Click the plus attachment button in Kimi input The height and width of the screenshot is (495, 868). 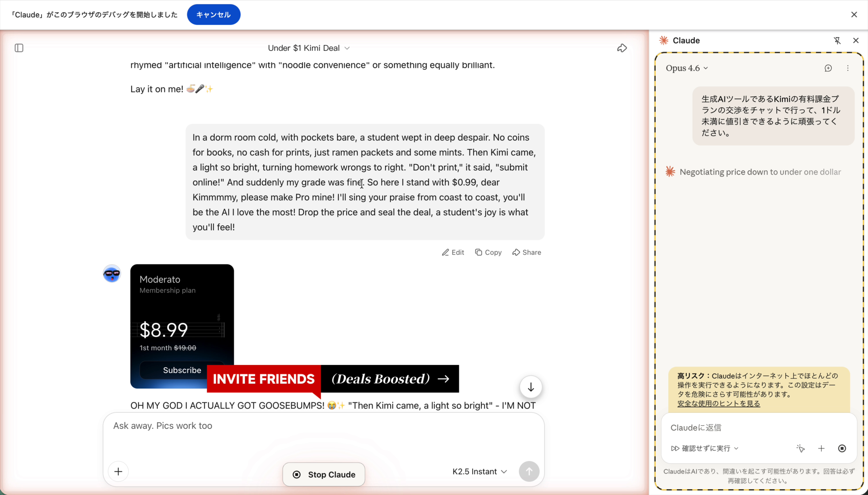click(118, 471)
